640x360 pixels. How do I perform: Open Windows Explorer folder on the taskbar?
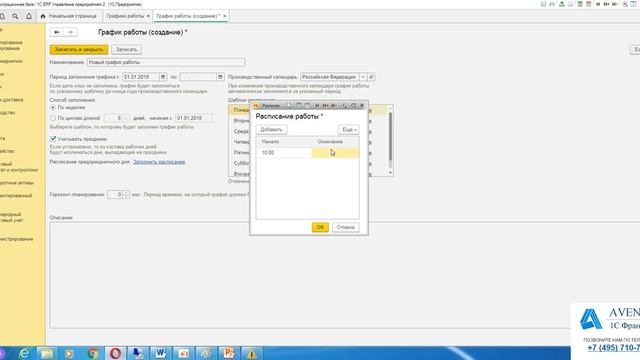point(47,353)
